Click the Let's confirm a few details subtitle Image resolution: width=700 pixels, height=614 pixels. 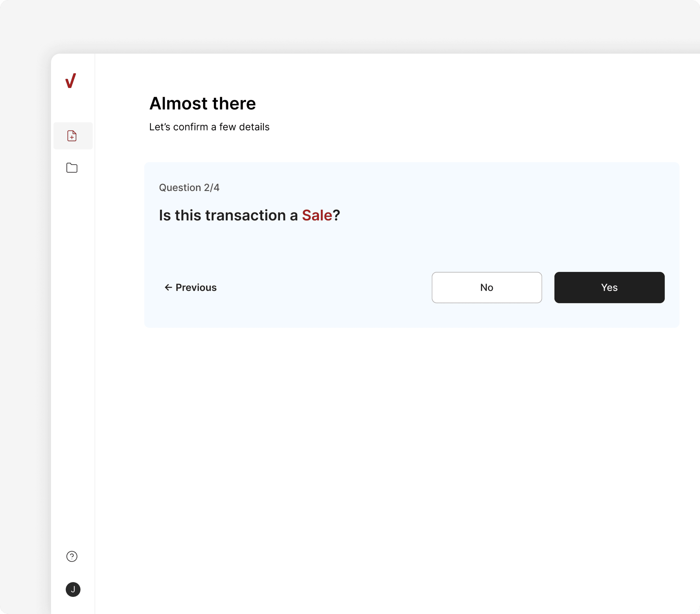[x=209, y=127]
